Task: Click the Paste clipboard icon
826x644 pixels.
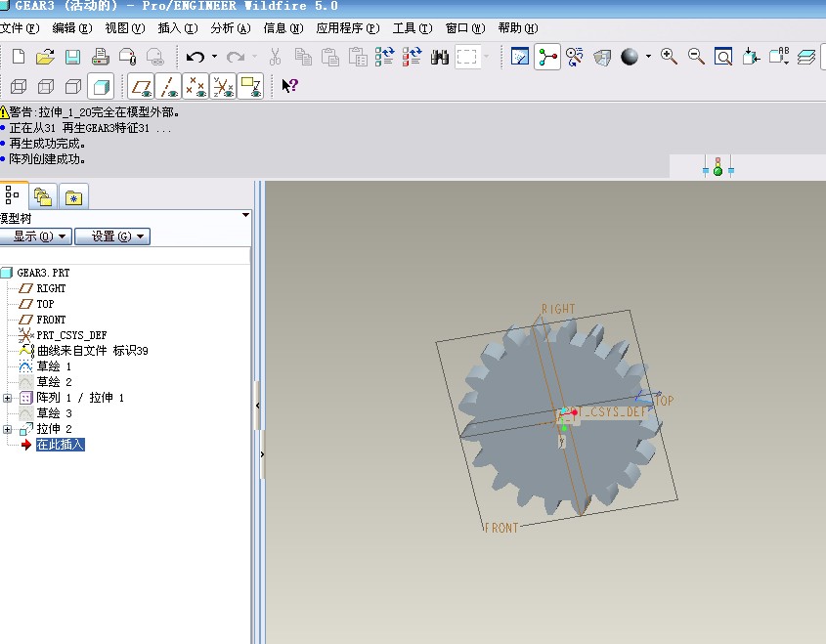Action: 330,57
